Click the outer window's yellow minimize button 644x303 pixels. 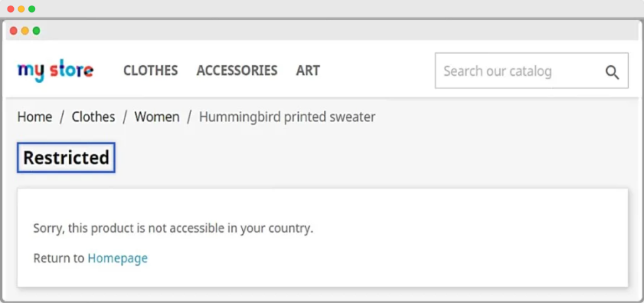click(21, 9)
